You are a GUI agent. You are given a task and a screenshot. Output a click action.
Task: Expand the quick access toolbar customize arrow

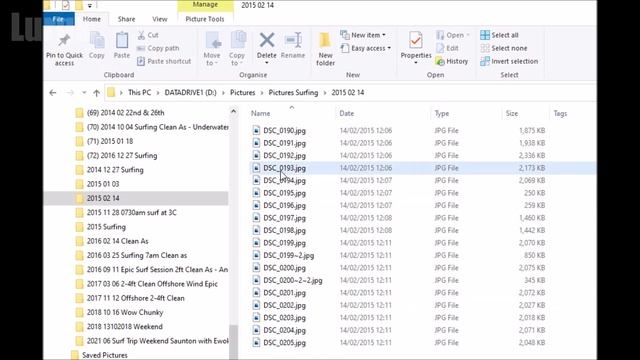click(90, 6)
